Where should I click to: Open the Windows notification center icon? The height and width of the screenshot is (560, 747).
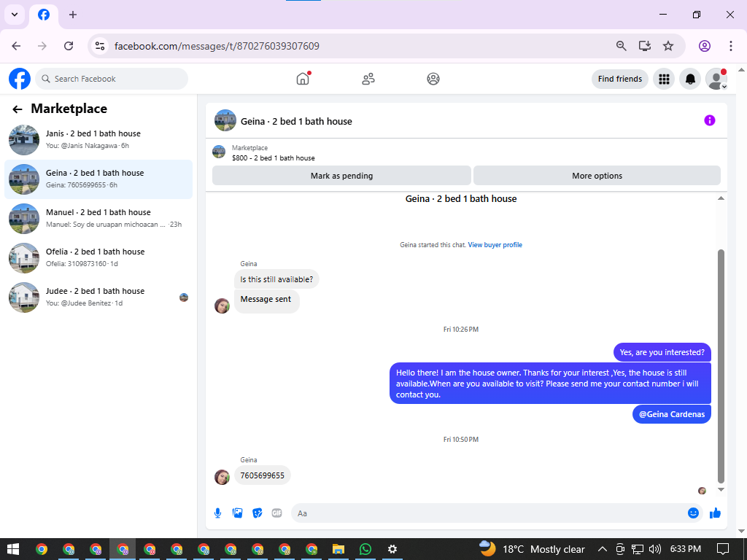click(x=723, y=549)
